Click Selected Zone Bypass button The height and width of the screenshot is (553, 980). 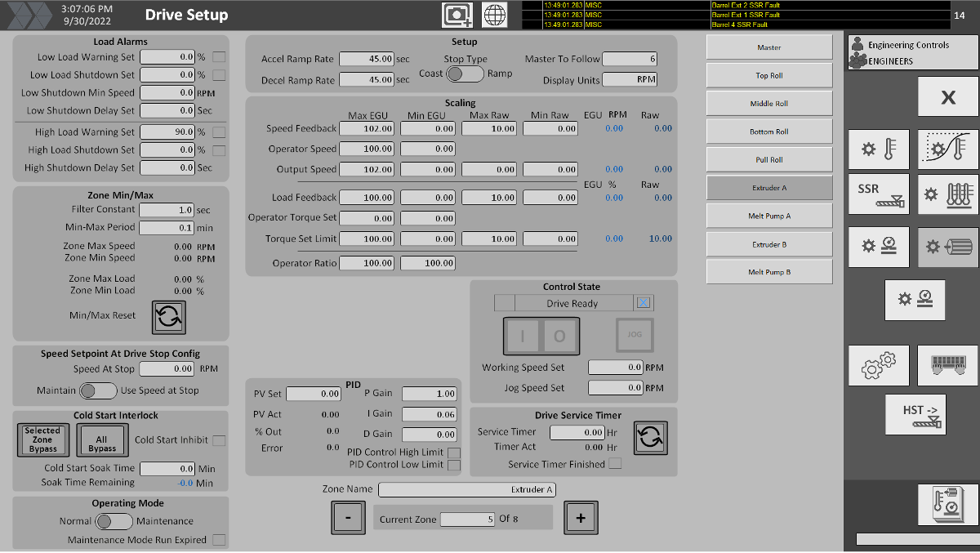(x=42, y=439)
